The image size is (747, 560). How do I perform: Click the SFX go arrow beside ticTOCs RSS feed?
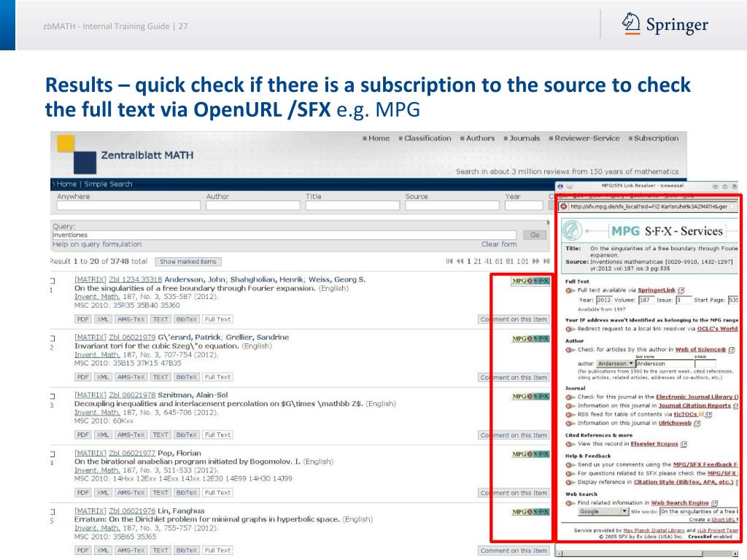coord(570,415)
